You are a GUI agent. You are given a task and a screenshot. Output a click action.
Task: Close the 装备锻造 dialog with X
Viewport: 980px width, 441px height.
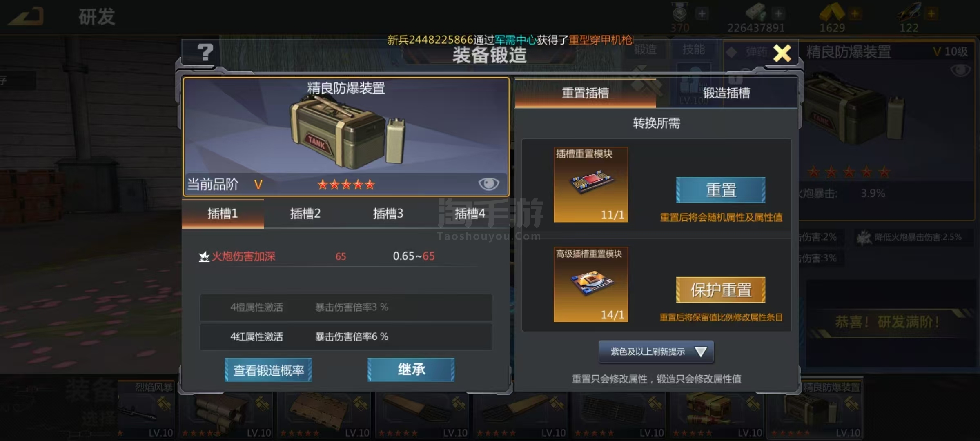[x=782, y=53]
